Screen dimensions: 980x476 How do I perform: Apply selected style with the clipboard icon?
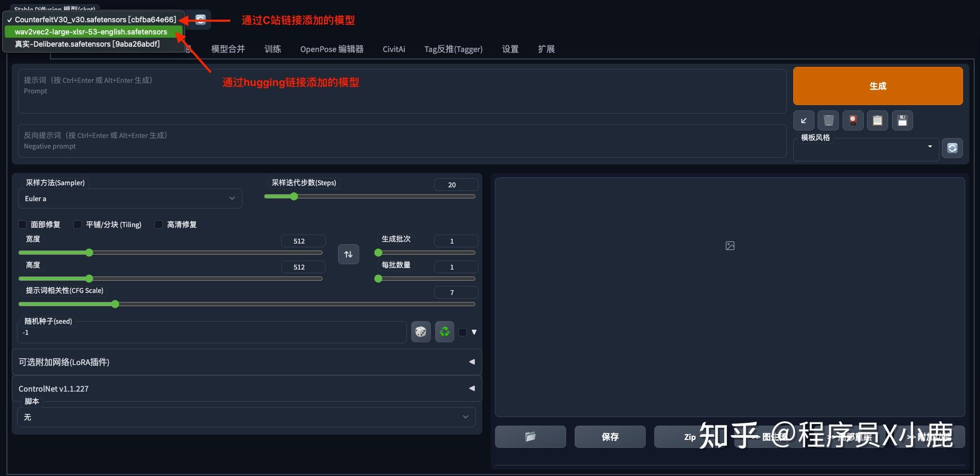[x=878, y=120]
